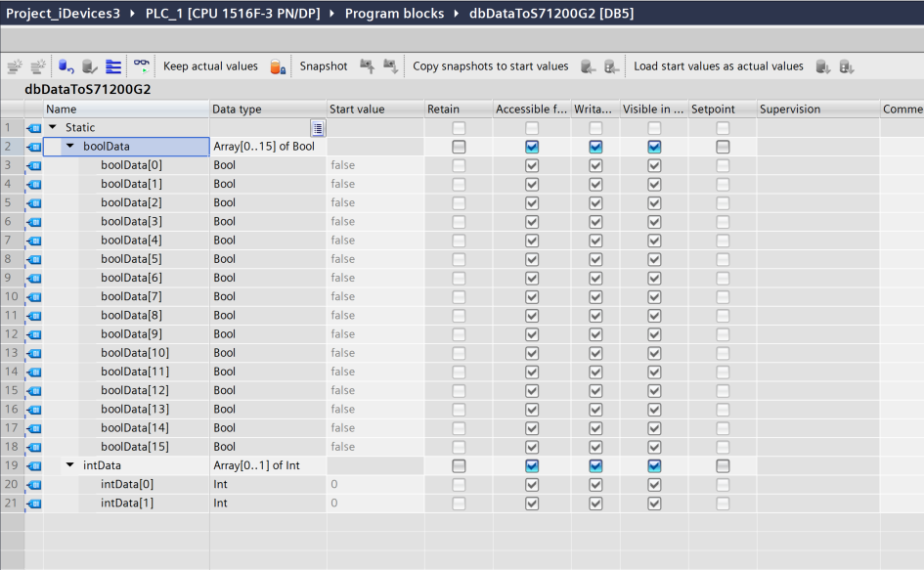Viewport: 924px width, 570px height.
Task: Select the row number 21 header
Action: [x=12, y=504]
